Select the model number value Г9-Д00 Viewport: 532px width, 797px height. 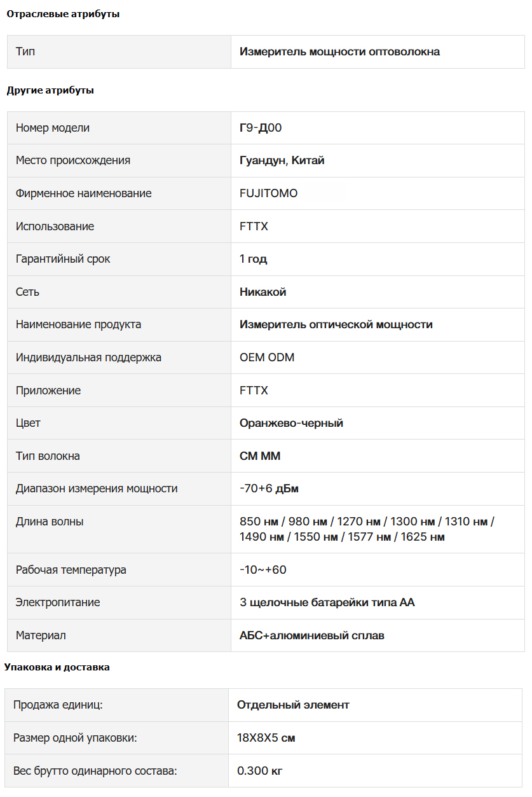click(x=261, y=128)
